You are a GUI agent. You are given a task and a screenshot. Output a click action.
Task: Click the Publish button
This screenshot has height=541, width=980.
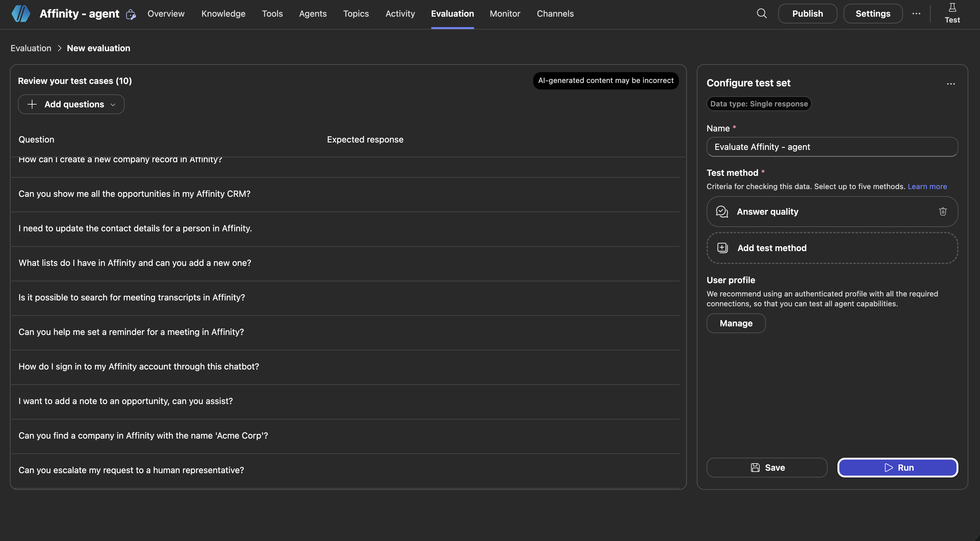[807, 14]
